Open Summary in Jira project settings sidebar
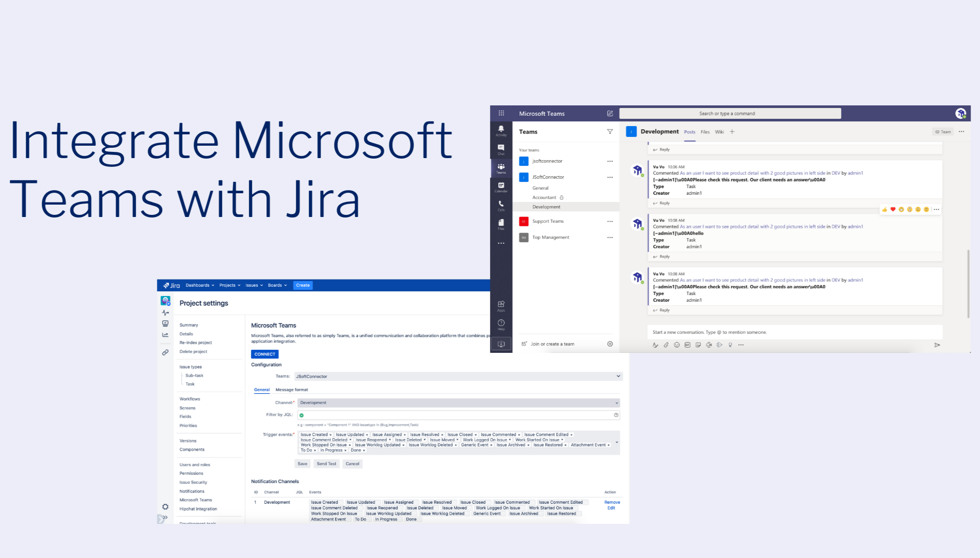 (x=189, y=325)
